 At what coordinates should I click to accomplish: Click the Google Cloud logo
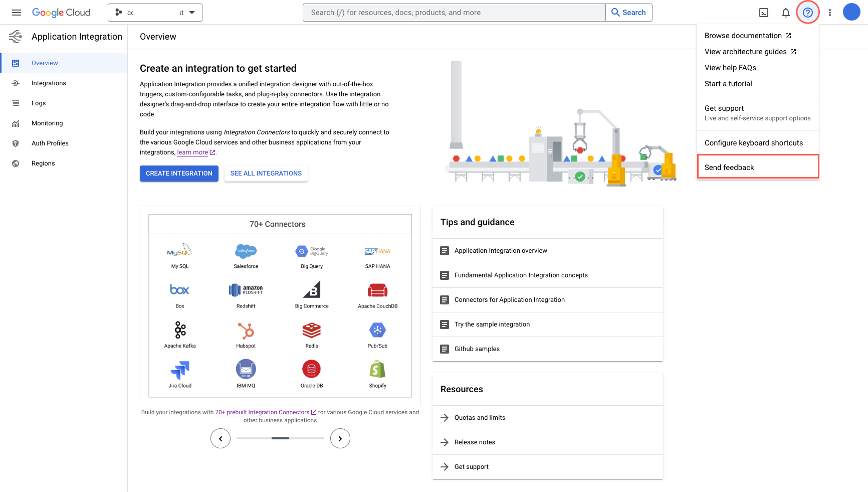pyautogui.click(x=61, y=12)
